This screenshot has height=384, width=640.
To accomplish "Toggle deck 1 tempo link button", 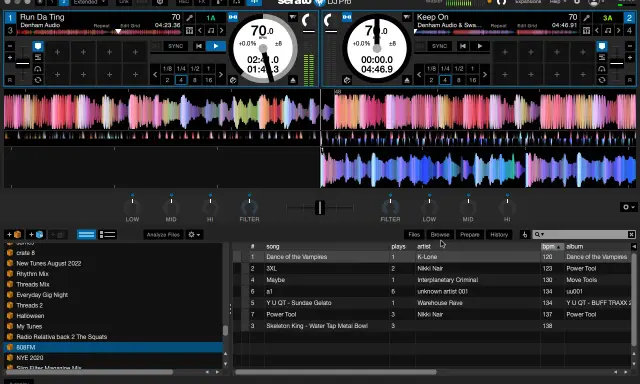I will click(x=233, y=17).
